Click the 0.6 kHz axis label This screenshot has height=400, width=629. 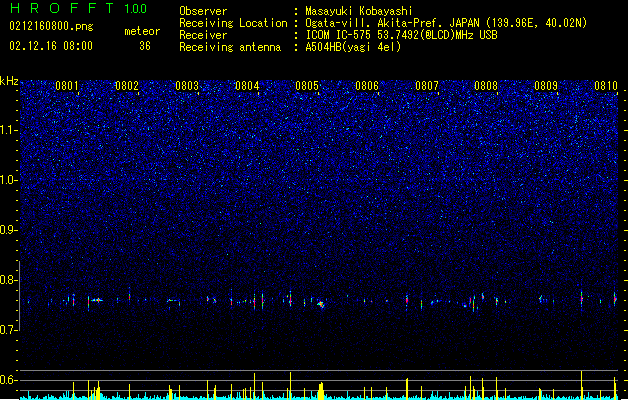tap(8, 380)
